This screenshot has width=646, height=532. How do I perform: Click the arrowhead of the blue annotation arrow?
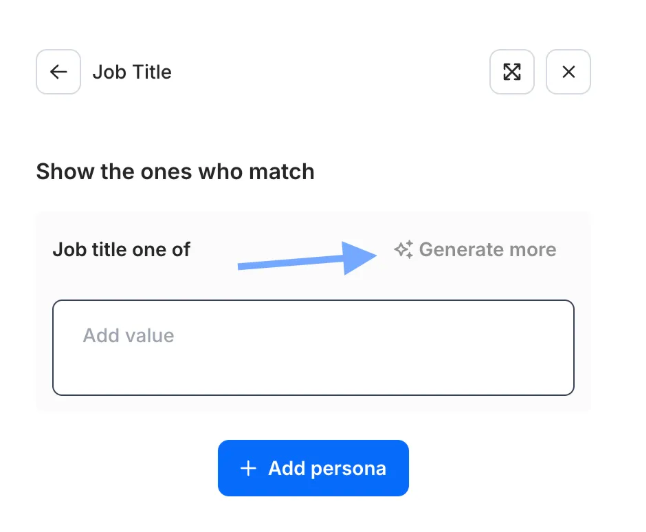click(x=359, y=258)
